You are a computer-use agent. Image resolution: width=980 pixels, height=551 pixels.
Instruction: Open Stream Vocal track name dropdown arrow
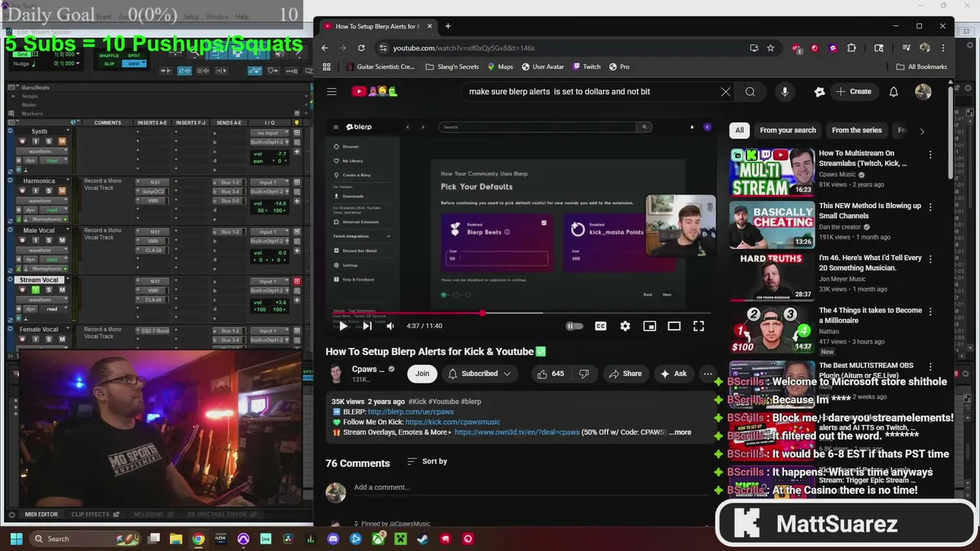tap(67, 279)
